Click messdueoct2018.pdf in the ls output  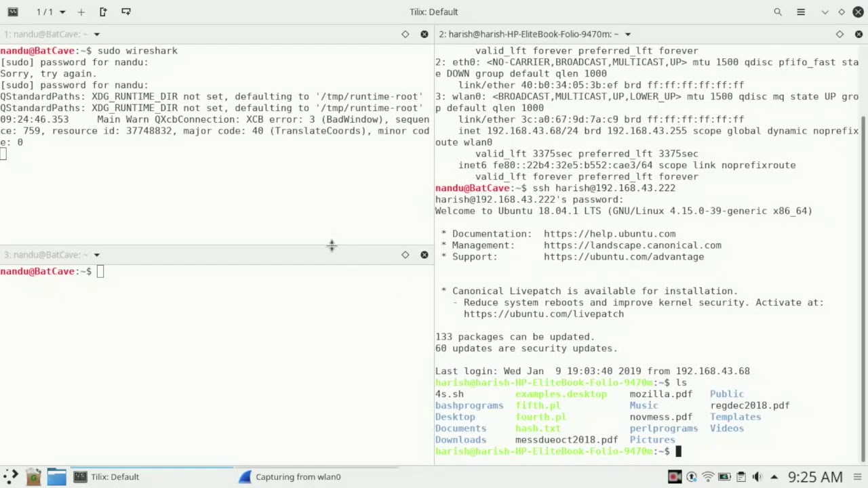point(566,440)
